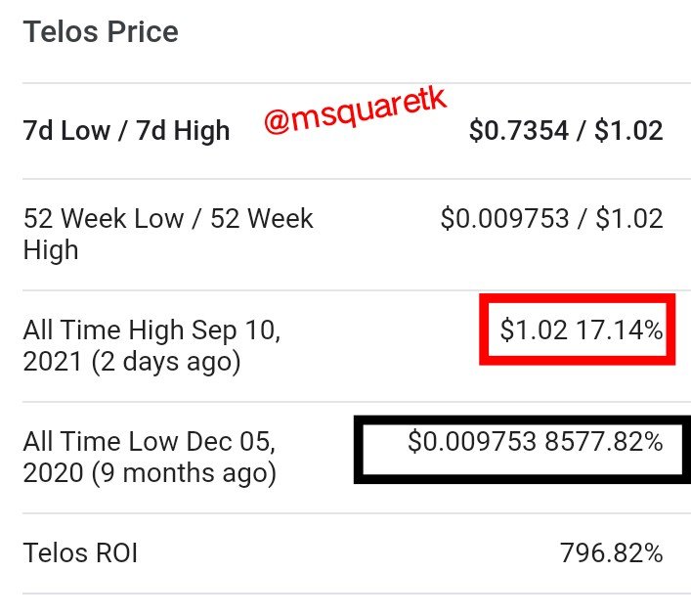This screenshot has height=616, width=691.
Task: Click the 796.82% ROI value
Action: pos(611,553)
